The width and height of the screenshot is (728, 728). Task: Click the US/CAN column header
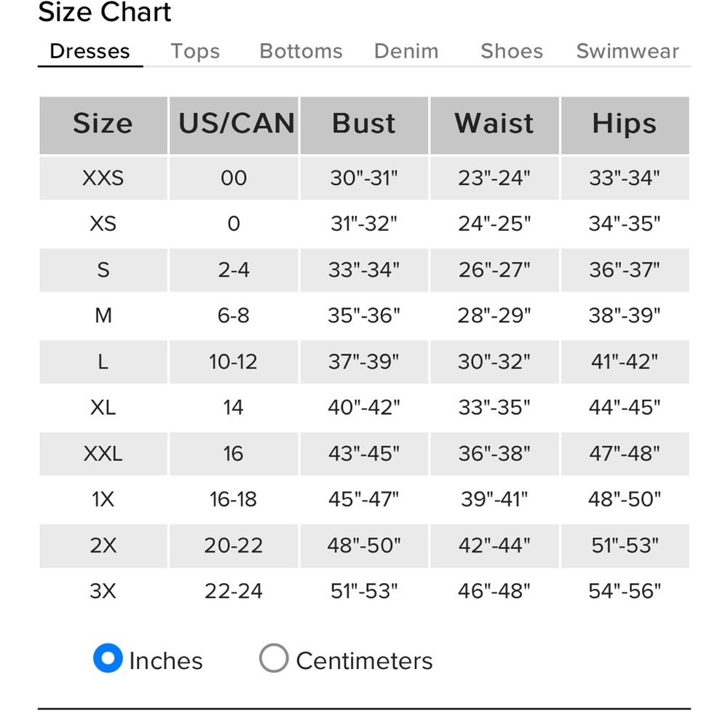(236, 124)
